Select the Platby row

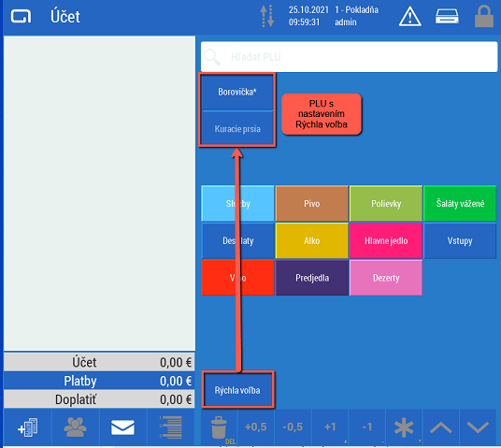pos(99,381)
